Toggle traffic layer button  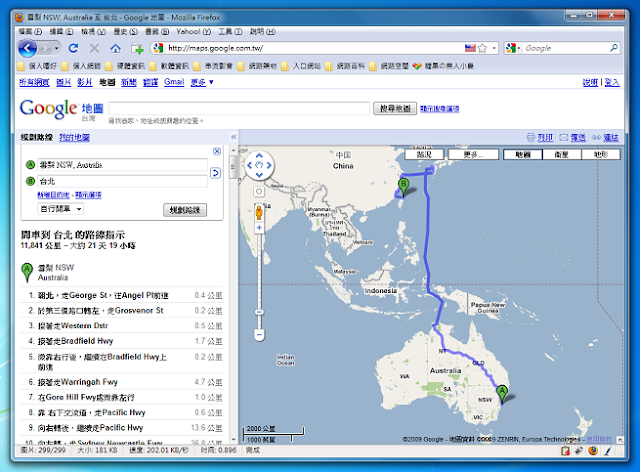click(x=424, y=155)
